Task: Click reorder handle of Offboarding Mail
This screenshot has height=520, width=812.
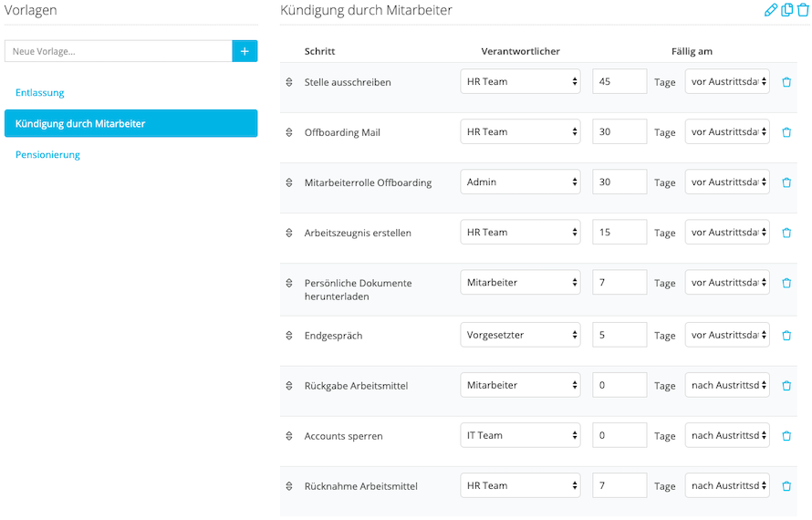Action: [289, 132]
